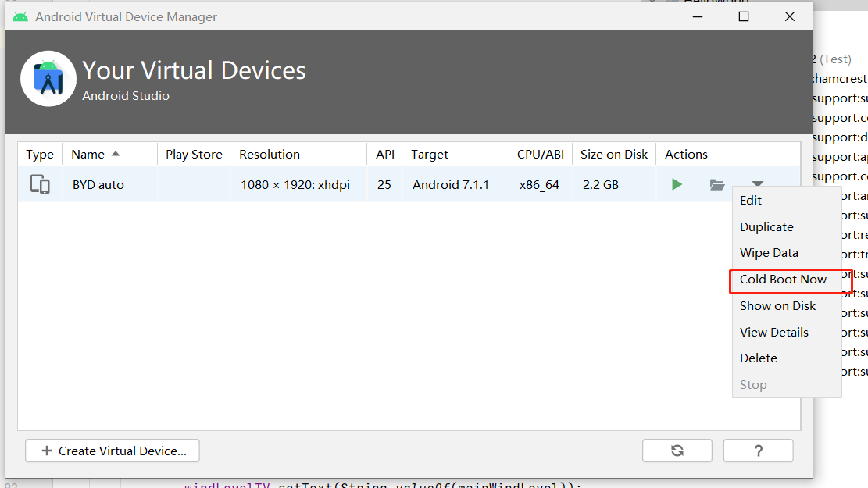
Task: Select Duplicate in the context menu
Action: (x=787, y=227)
